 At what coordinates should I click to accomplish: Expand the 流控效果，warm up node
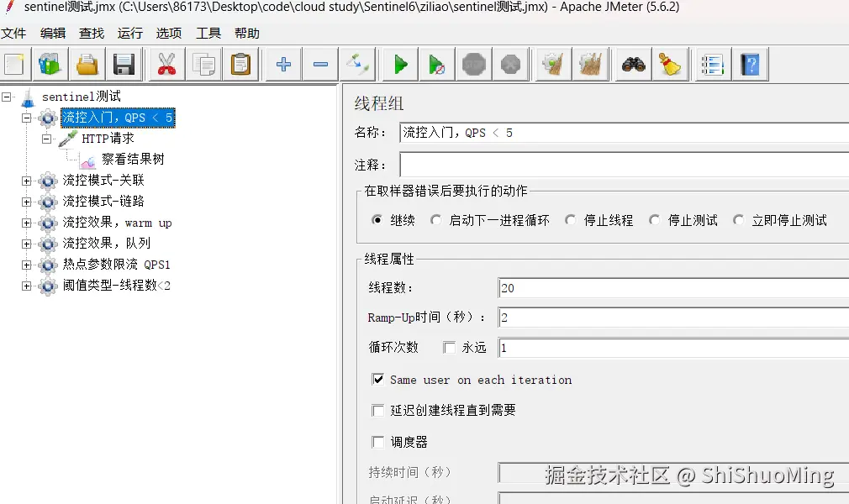pos(27,223)
